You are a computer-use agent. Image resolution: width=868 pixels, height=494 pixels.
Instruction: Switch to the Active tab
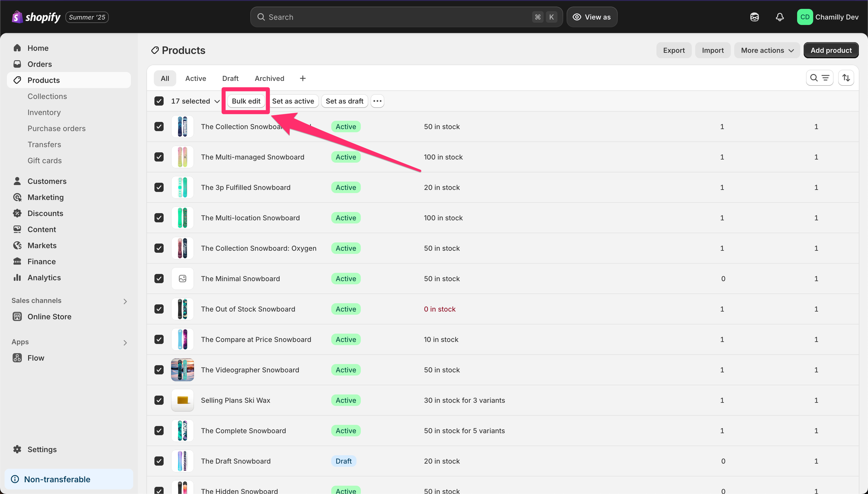pos(195,78)
